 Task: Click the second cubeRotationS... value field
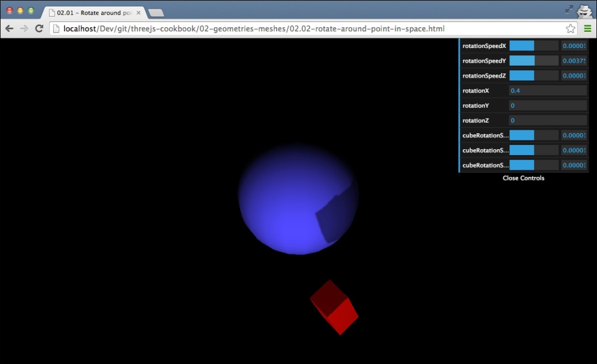pyautogui.click(x=574, y=150)
